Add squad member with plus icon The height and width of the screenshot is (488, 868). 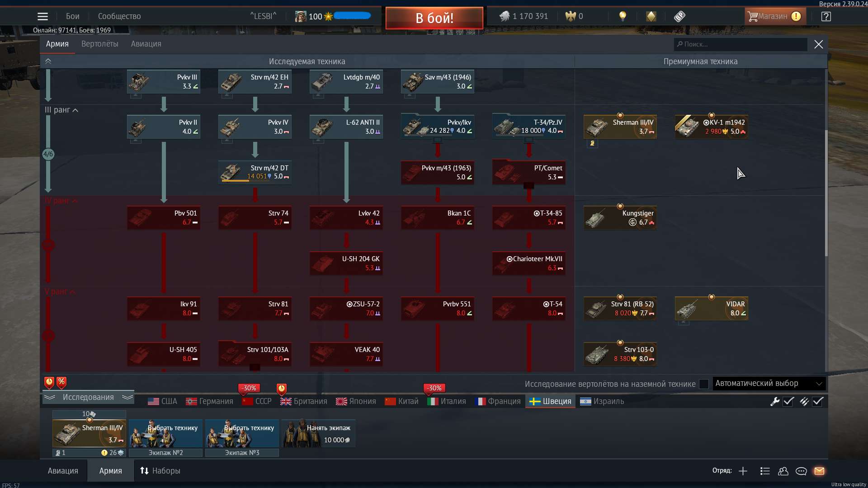pyautogui.click(x=743, y=471)
